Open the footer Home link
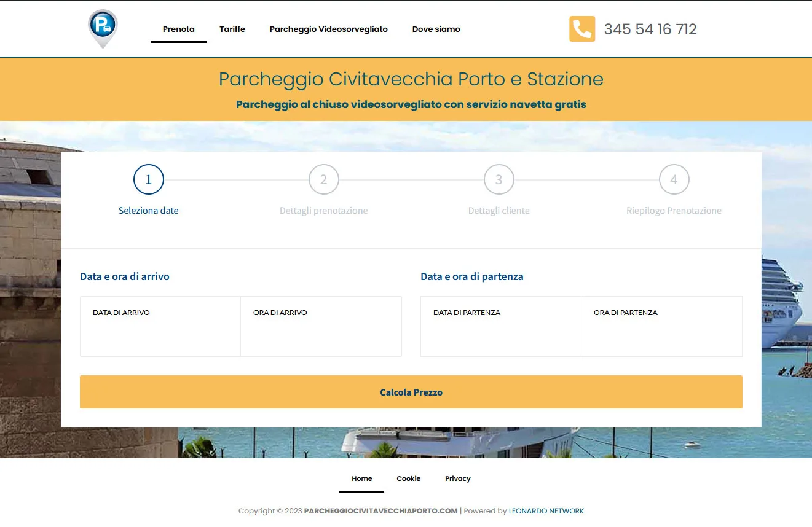The width and height of the screenshot is (812, 527). tap(362, 478)
